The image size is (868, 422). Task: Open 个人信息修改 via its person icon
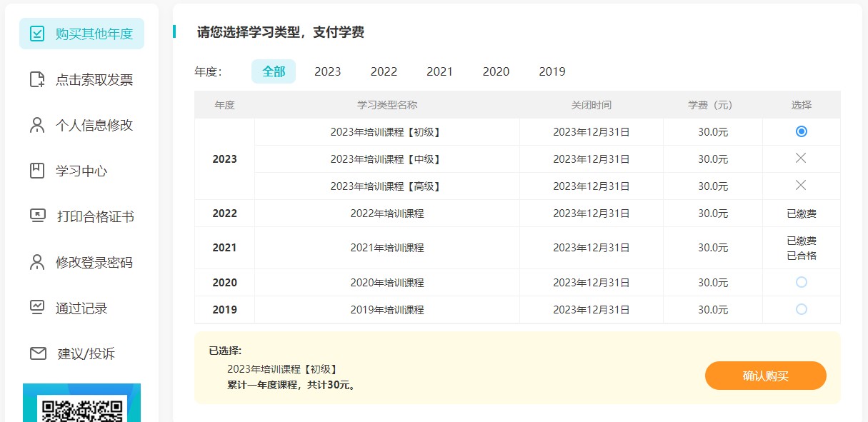(36, 124)
